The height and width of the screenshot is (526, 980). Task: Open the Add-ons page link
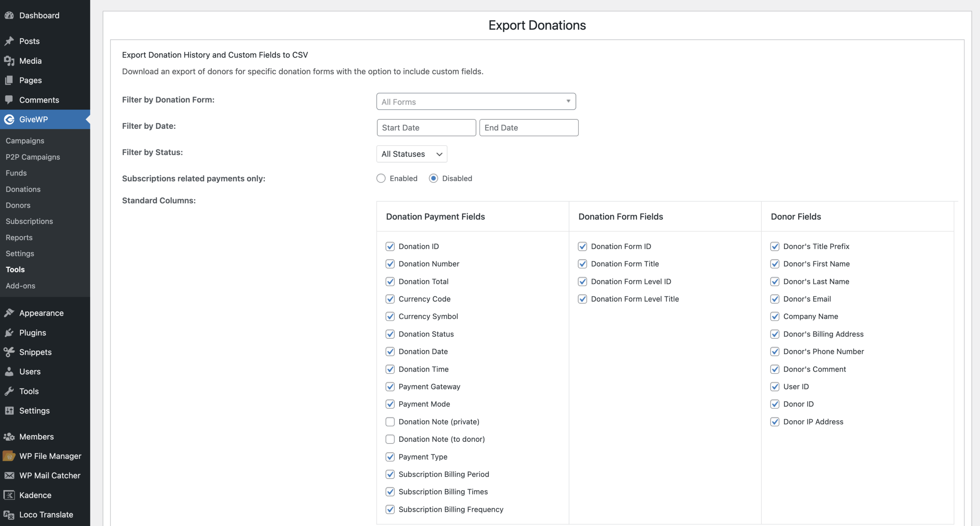[x=21, y=286]
